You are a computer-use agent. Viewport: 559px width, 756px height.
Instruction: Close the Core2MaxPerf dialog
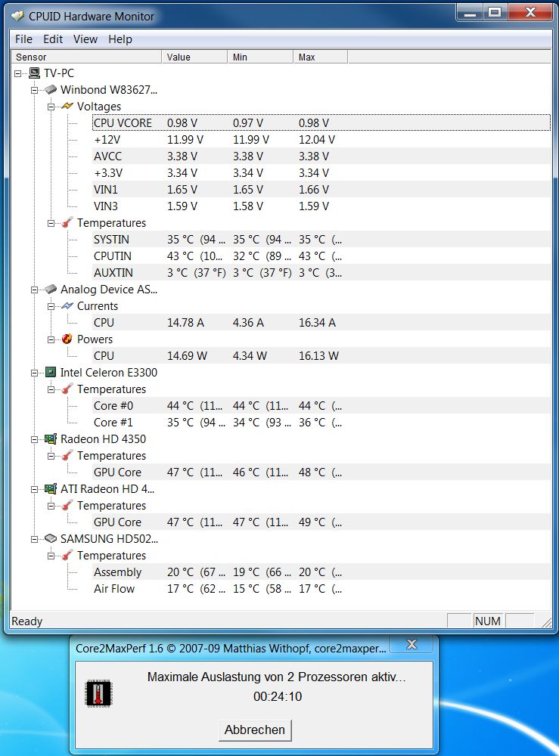(x=412, y=644)
